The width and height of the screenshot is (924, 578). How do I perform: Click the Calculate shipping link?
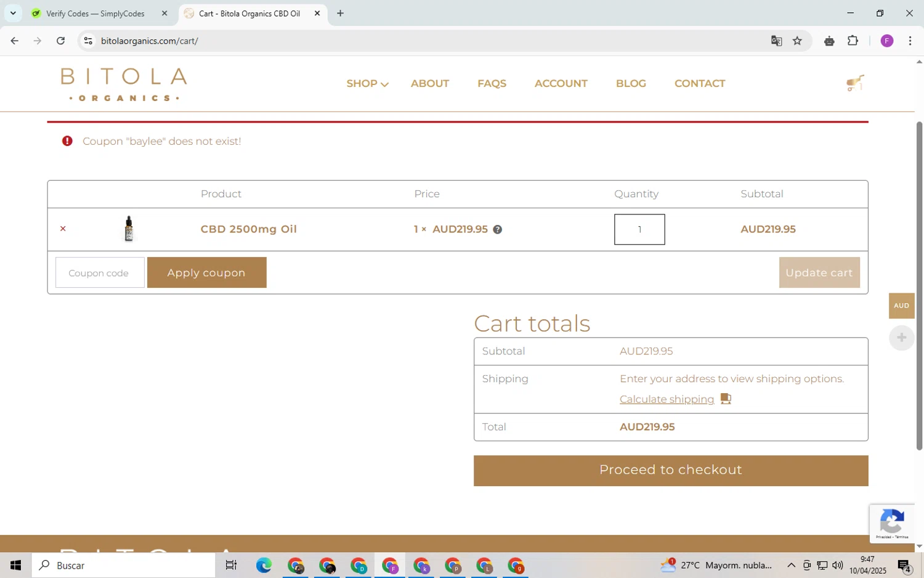(667, 399)
